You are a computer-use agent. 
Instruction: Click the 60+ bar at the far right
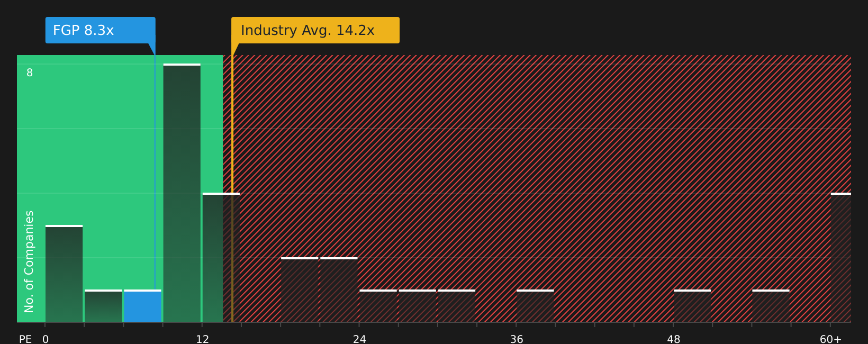tap(841, 258)
